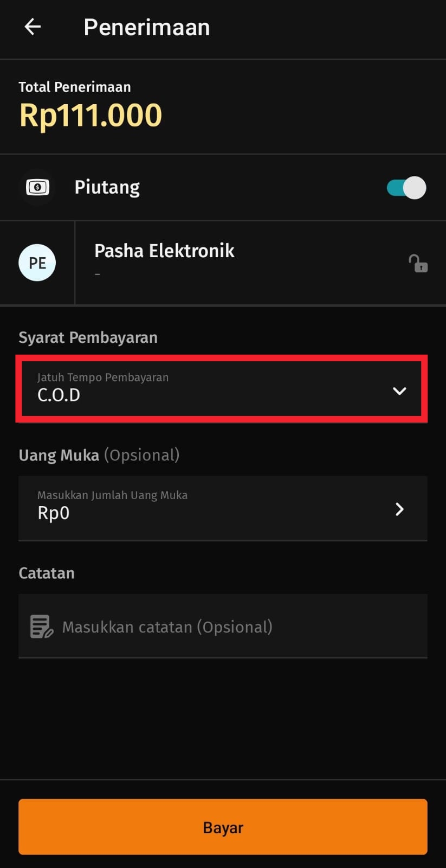Click the right chevron for Uang Muka
The image size is (446, 868).
[399, 509]
